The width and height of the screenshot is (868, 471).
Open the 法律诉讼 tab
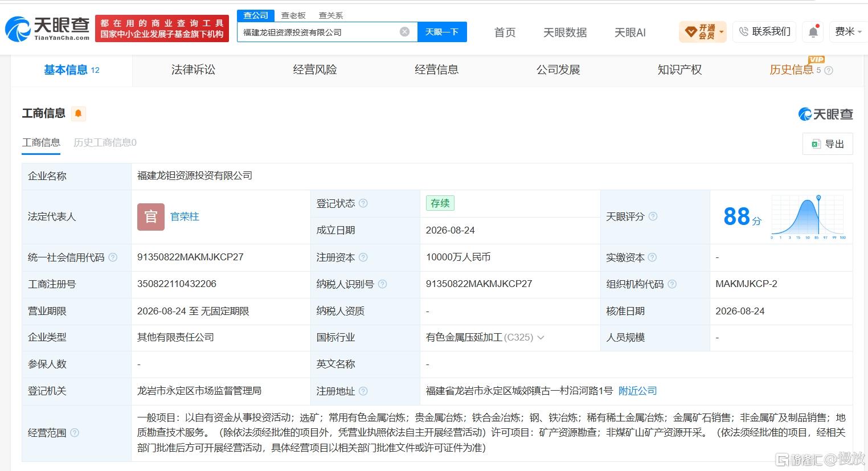[193, 70]
